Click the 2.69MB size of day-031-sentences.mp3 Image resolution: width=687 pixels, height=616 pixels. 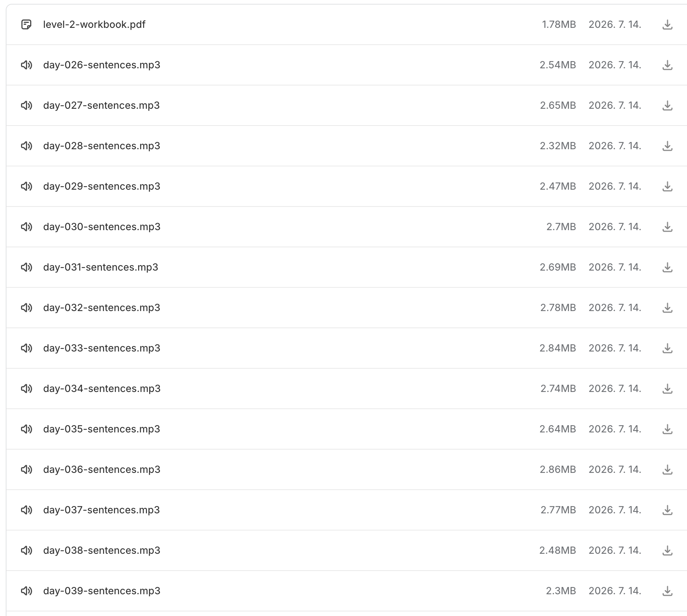[558, 267]
